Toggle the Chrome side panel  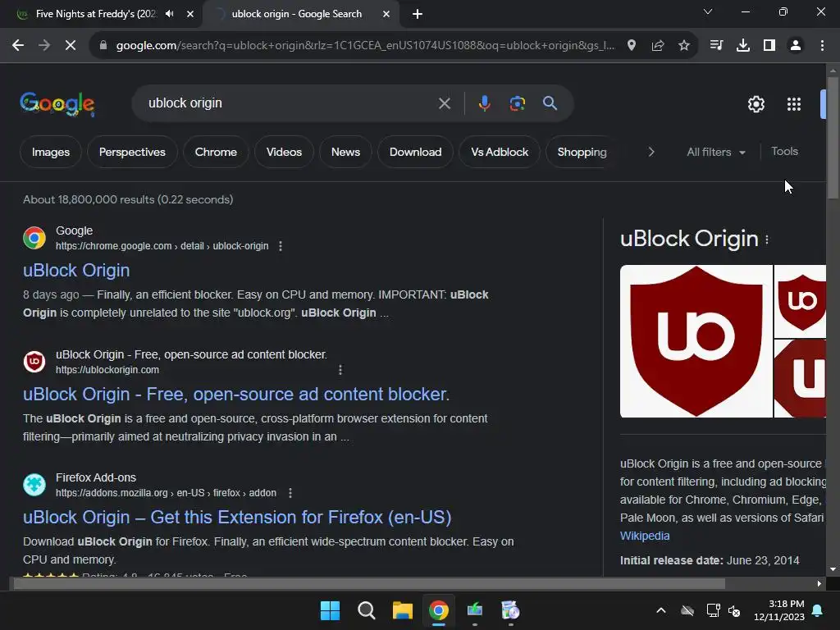pyautogui.click(x=769, y=46)
